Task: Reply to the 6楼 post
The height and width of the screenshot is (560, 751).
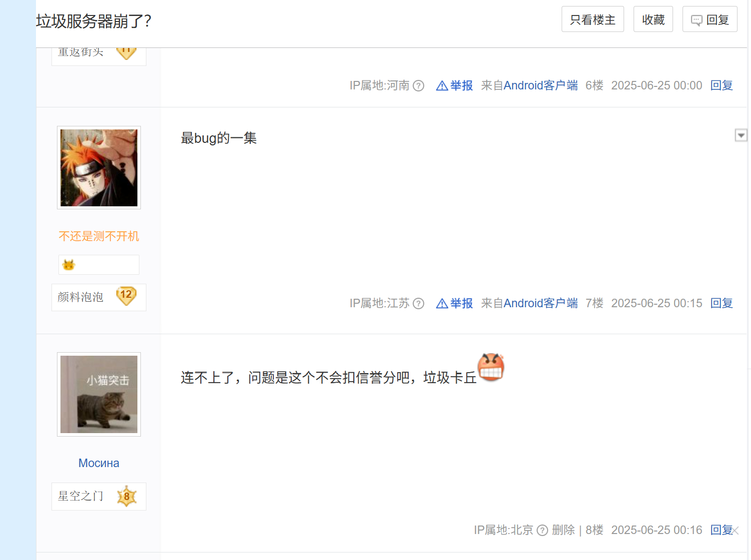Action: tap(722, 85)
